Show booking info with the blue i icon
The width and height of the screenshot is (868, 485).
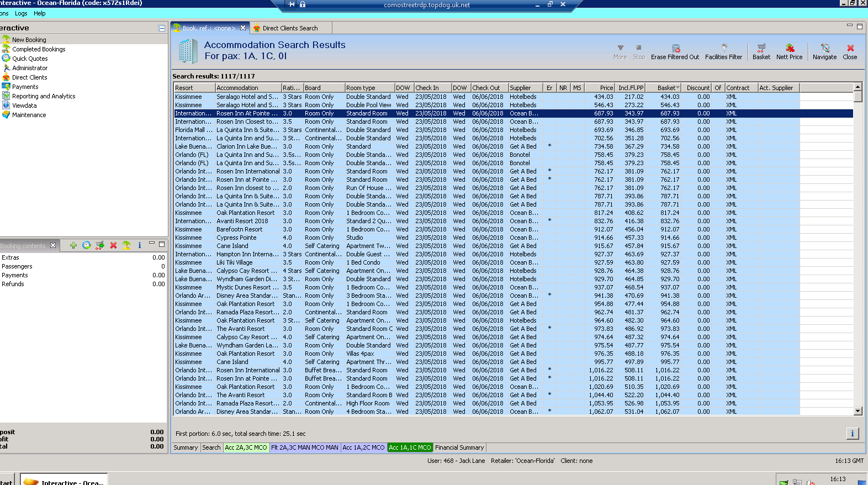(x=140, y=245)
